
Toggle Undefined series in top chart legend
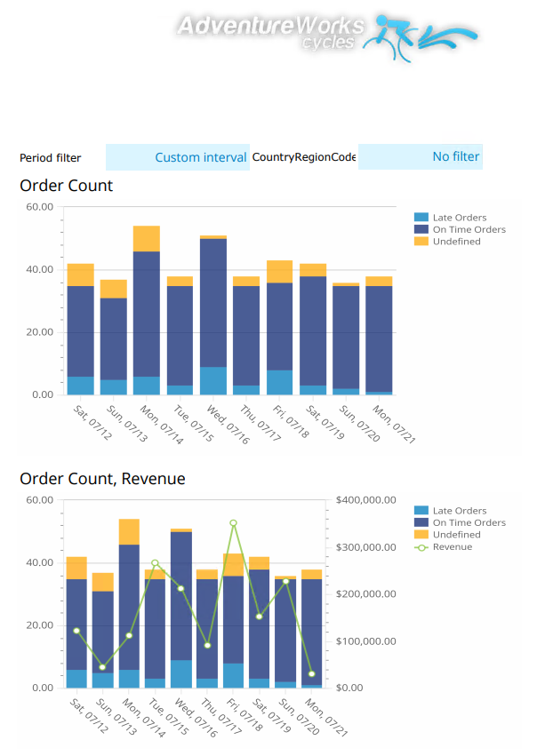(x=456, y=241)
